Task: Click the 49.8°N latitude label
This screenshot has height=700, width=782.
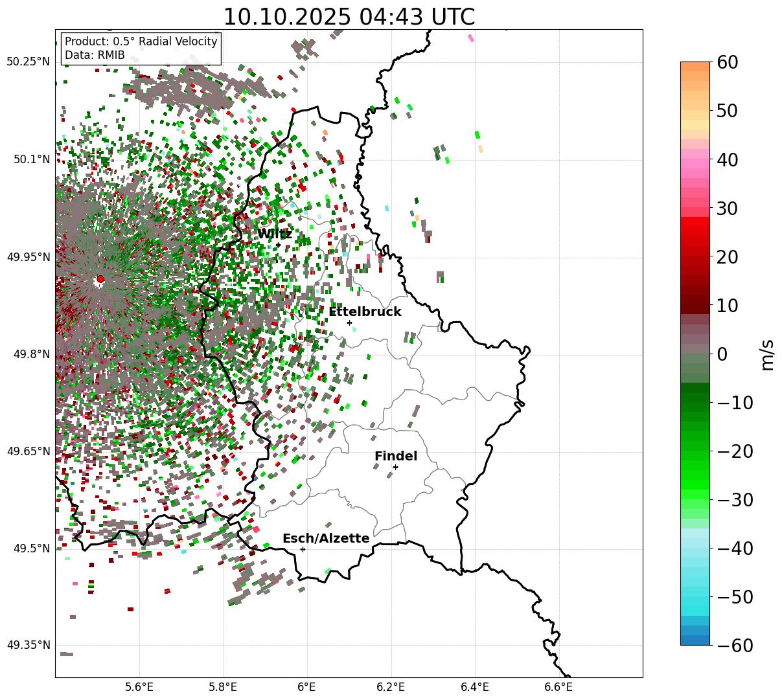Action: 31,354
